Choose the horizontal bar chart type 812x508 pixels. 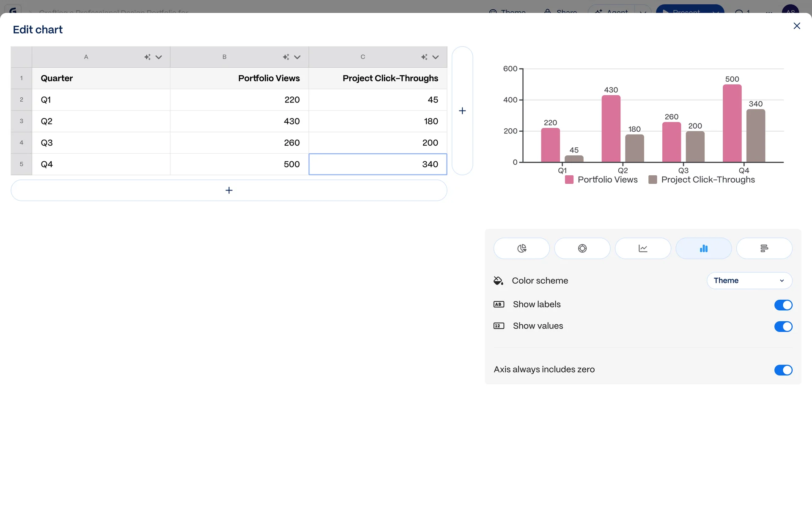click(764, 248)
